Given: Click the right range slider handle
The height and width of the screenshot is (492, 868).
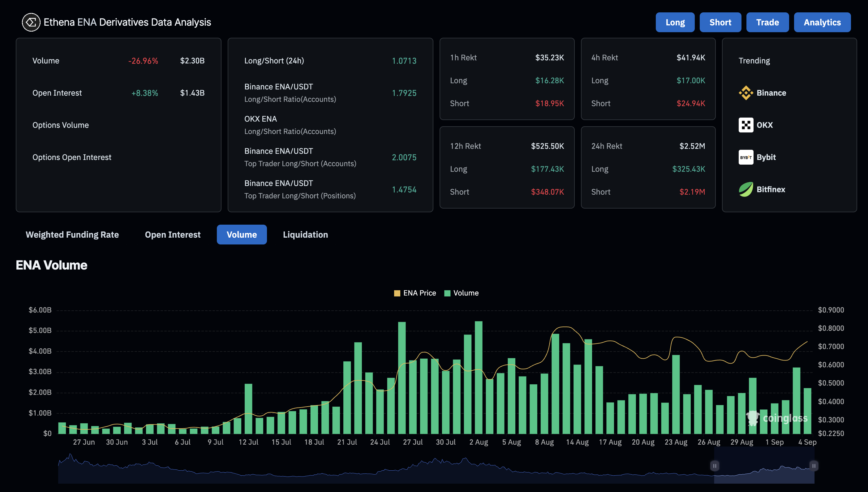Looking at the screenshot, I should [x=814, y=466].
